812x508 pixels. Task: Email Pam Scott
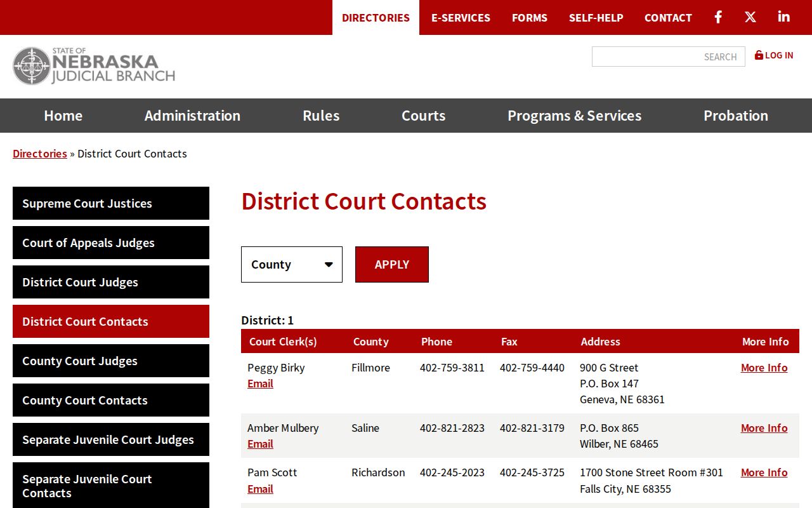click(x=260, y=489)
